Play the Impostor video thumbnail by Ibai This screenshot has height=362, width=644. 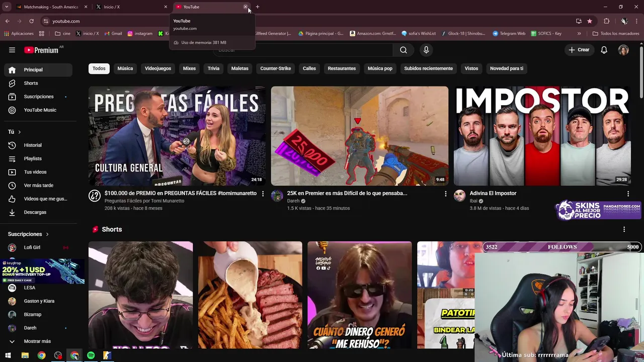tap(542, 136)
